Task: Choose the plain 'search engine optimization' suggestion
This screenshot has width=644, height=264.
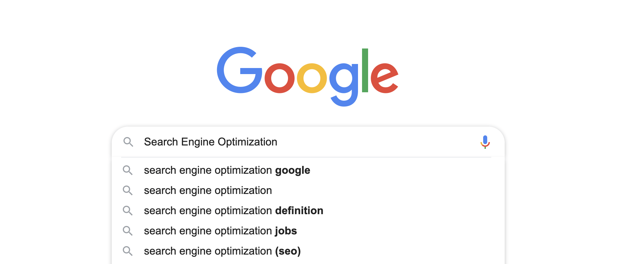Action: (x=308, y=190)
